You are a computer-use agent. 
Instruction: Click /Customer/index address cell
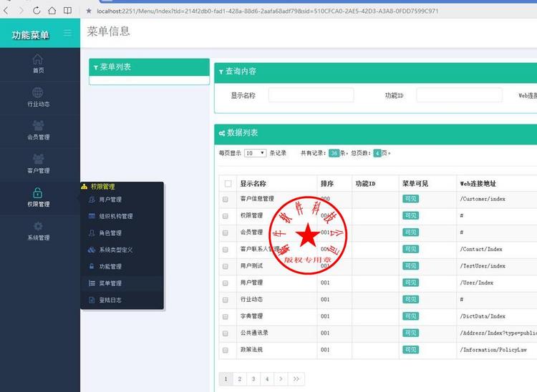(x=483, y=199)
